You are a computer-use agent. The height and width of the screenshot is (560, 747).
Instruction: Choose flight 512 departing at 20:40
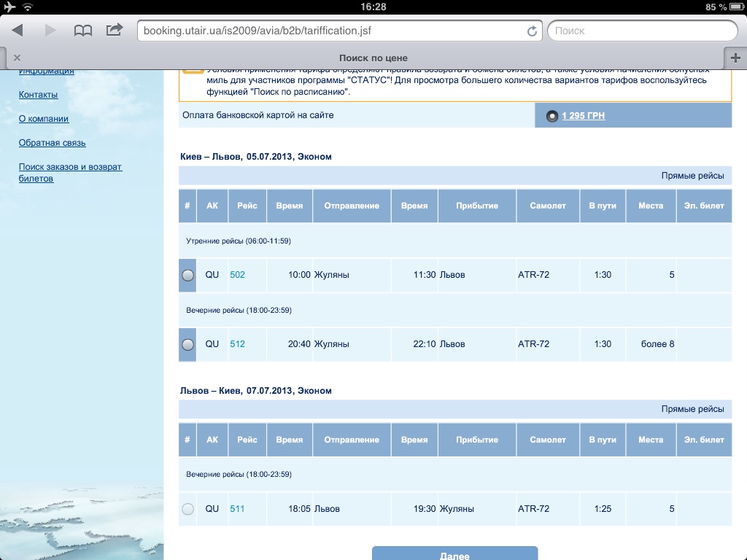[187, 344]
